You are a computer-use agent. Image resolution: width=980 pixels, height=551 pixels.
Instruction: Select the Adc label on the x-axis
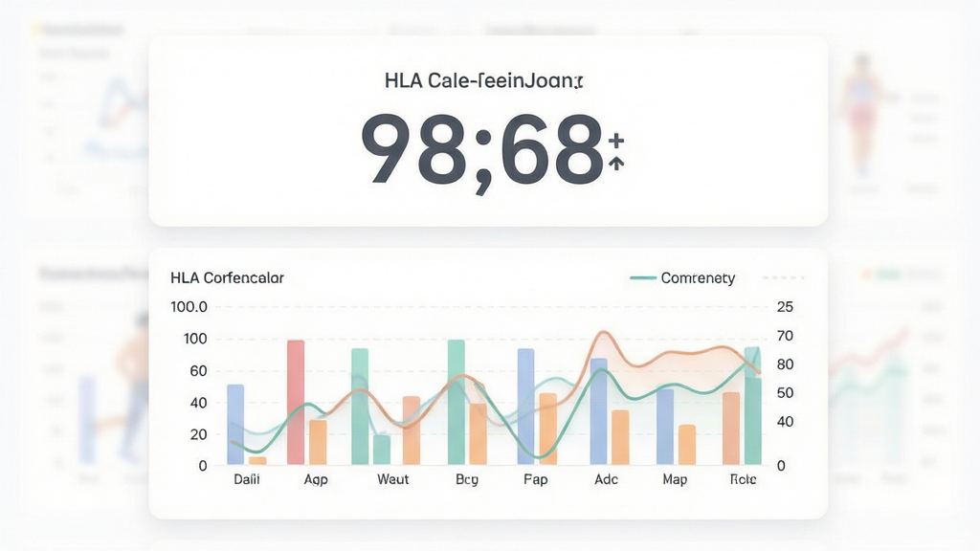pos(606,479)
